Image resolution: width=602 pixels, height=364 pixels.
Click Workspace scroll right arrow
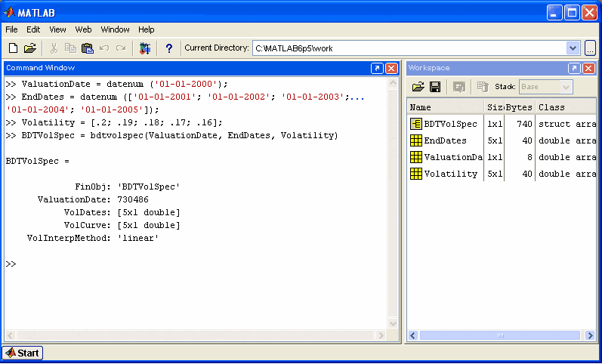pyautogui.click(x=590, y=335)
